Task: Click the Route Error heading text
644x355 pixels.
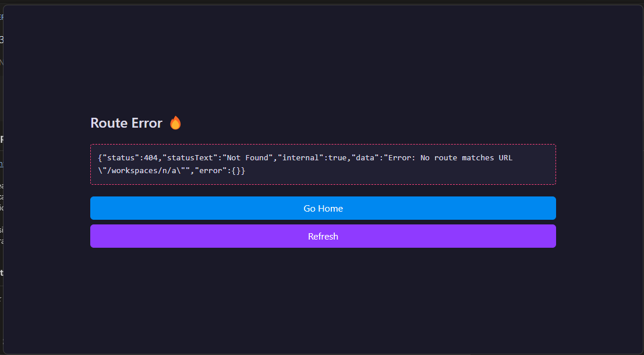Action: tap(126, 123)
